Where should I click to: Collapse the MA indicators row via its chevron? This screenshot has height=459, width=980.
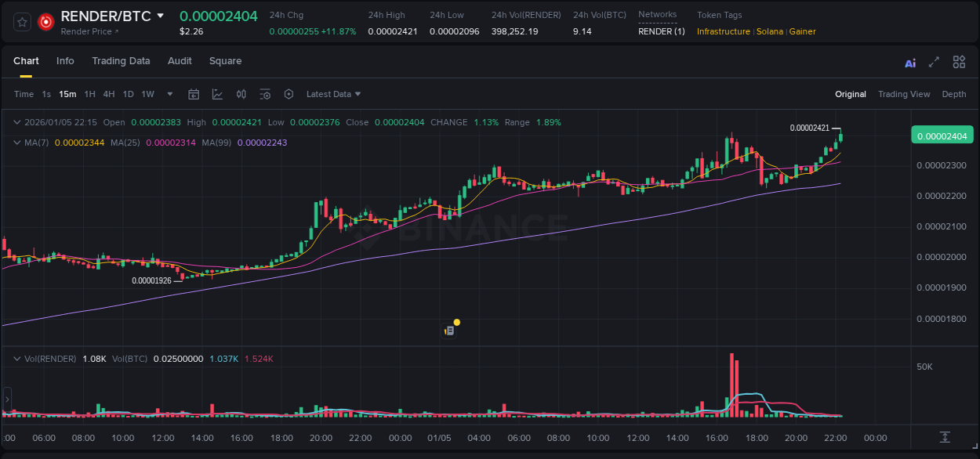pyautogui.click(x=16, y=143)
